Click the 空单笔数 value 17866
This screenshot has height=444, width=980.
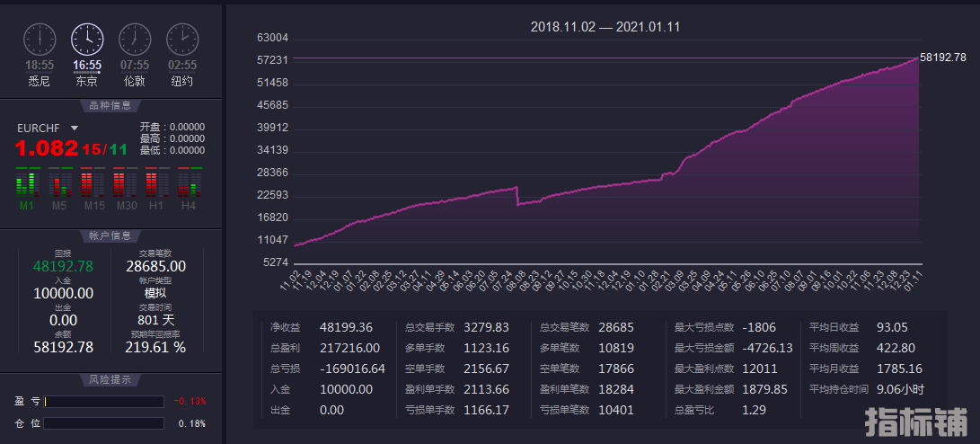616,369
